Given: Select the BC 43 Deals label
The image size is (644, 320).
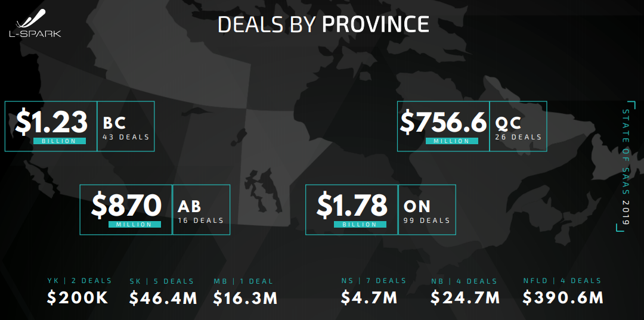Looking at the screenshot, I should pyautogui.click(x=126, y=128).
